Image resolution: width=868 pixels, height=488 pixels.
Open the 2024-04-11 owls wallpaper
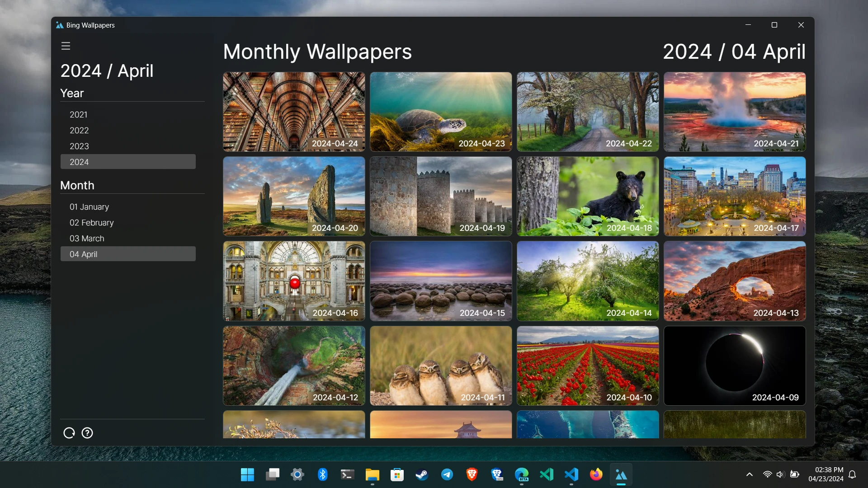[x=441, y=366]
